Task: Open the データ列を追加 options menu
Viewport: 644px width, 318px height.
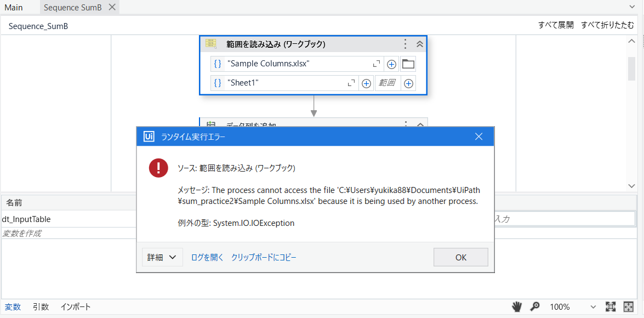Action: click(x=406, y=123)
